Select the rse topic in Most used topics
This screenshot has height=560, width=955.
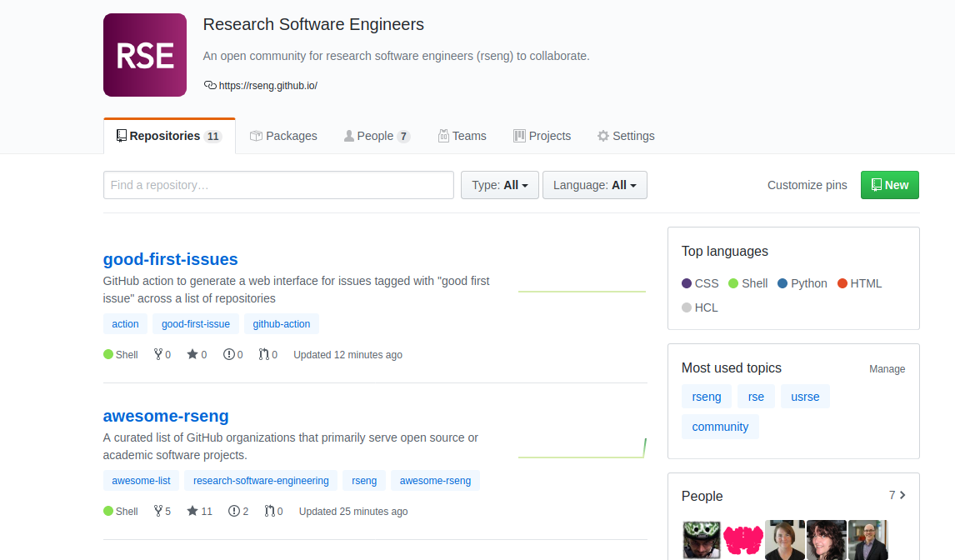(x=756, y=397)
